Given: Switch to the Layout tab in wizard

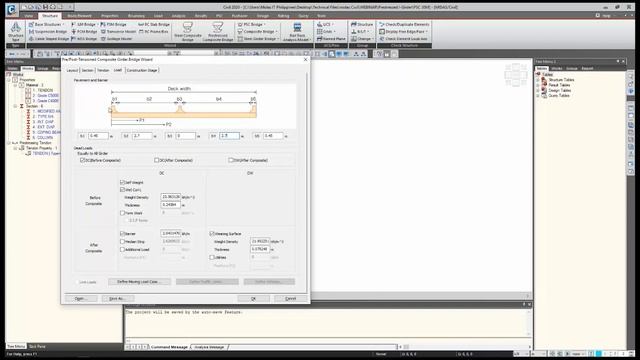Looking at the screenshot, I should click(x=72, y=70).
